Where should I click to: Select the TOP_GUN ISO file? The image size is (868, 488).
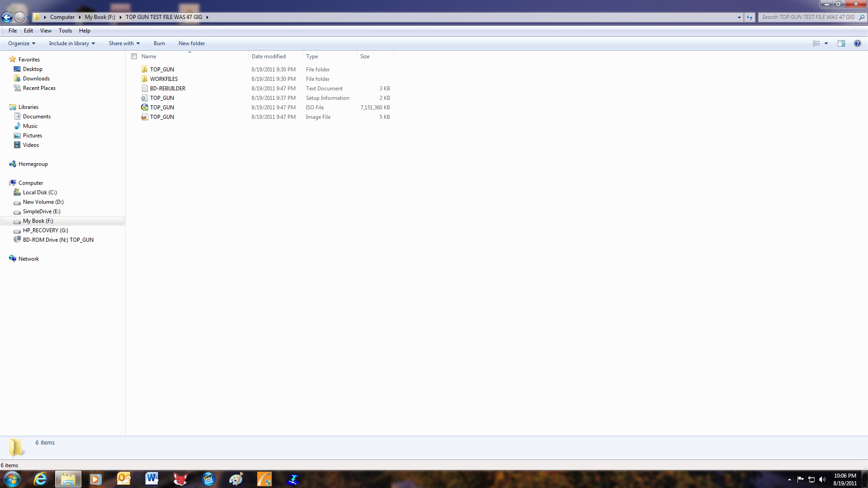point(162,108)
